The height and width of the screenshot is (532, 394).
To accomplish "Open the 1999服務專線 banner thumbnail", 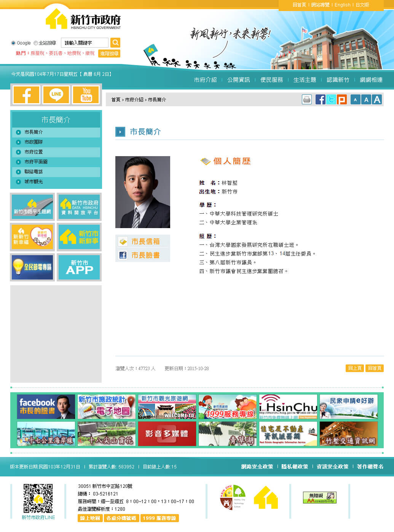I will click(x=227, y=407).
